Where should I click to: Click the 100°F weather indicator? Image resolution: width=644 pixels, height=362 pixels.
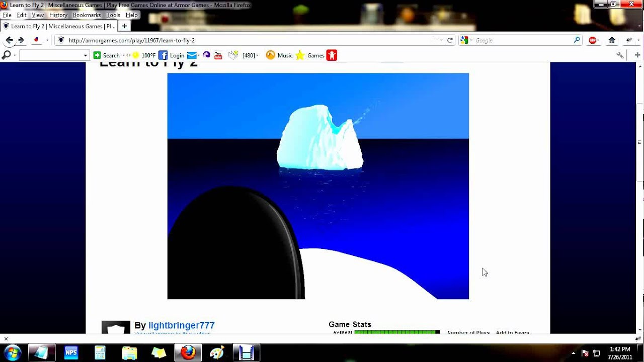(x=143, y=55)
